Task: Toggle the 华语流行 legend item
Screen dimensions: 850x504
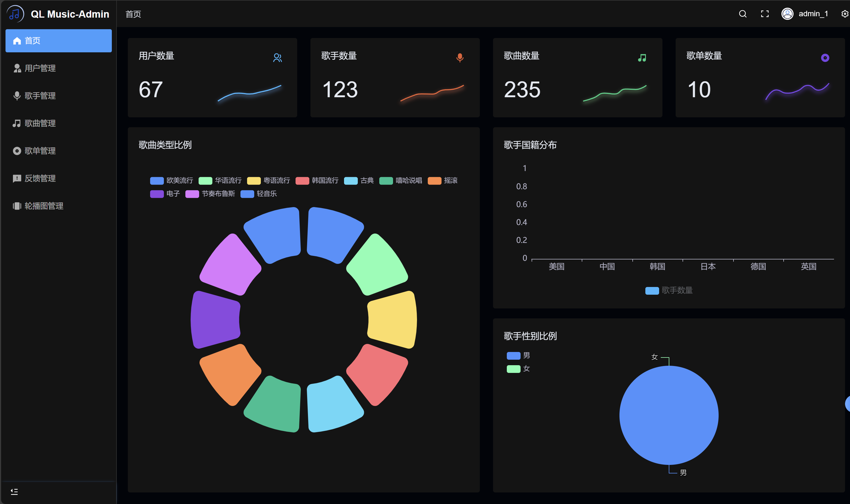Action: [x=220, y=180]
